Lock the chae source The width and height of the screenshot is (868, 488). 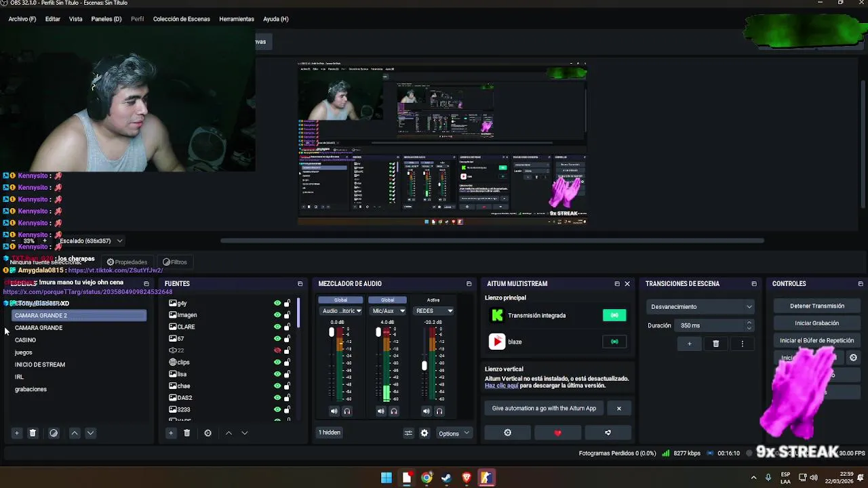287,386
